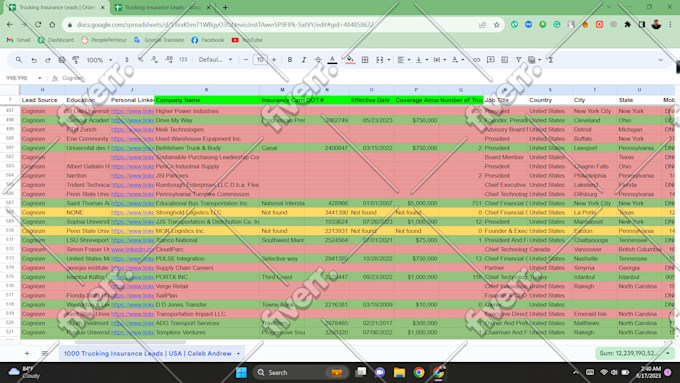This screenshot has height=383, width=680.
Task: Bookmark this page with the star icon
Action: (x=497, y=25)
